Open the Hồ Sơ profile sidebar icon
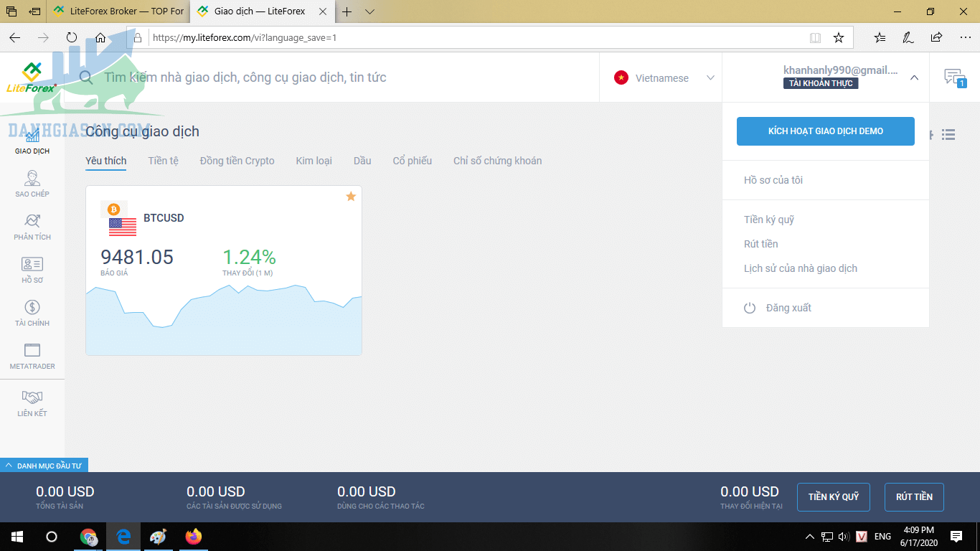Image resolution: width=980 pixels, height=551 pixels. coord(32,269)
